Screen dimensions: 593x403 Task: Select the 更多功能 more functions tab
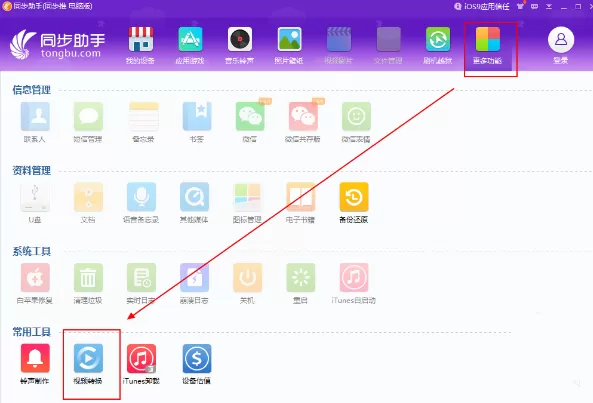487,45
